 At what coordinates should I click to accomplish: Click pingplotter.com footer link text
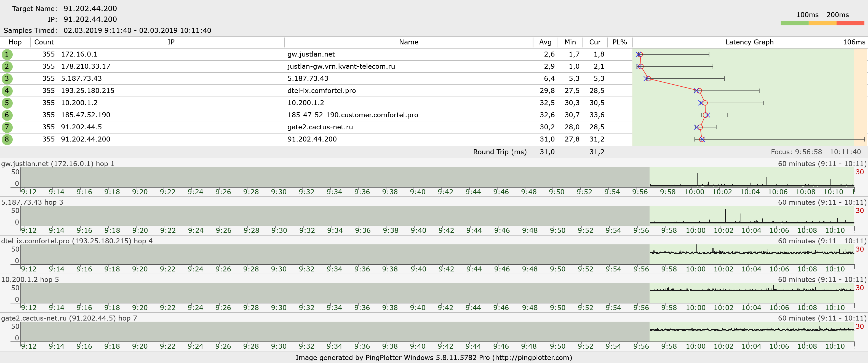tap(532, 357)
